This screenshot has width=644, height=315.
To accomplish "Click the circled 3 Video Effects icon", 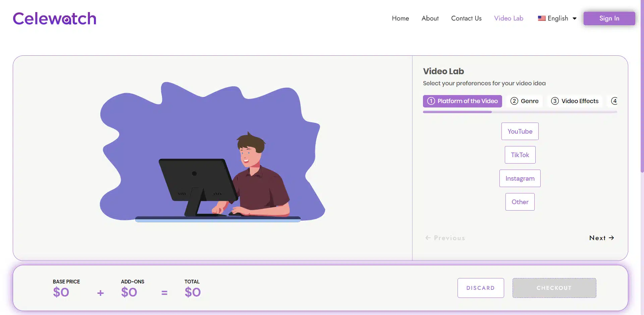I will pyautogui.click(x=555, y=101).
